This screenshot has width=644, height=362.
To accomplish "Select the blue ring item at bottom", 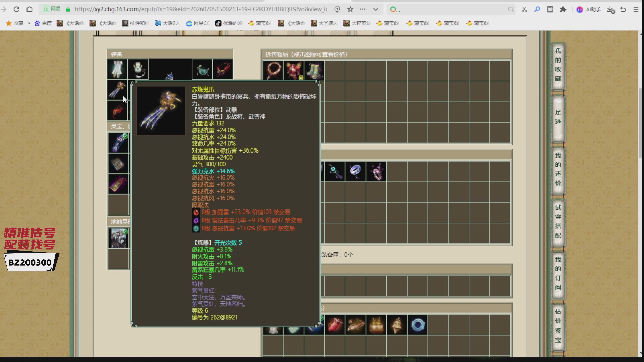I will (x=417, y=325).
